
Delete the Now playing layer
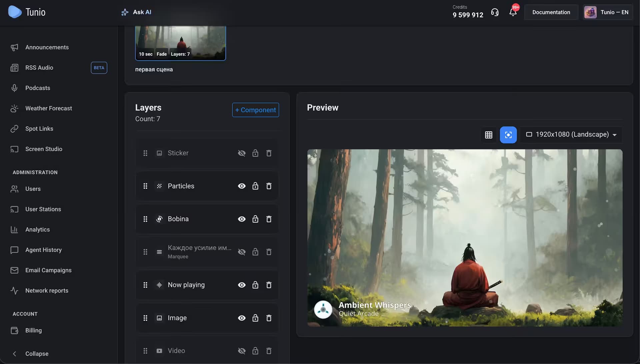click(x=269, y=285)
